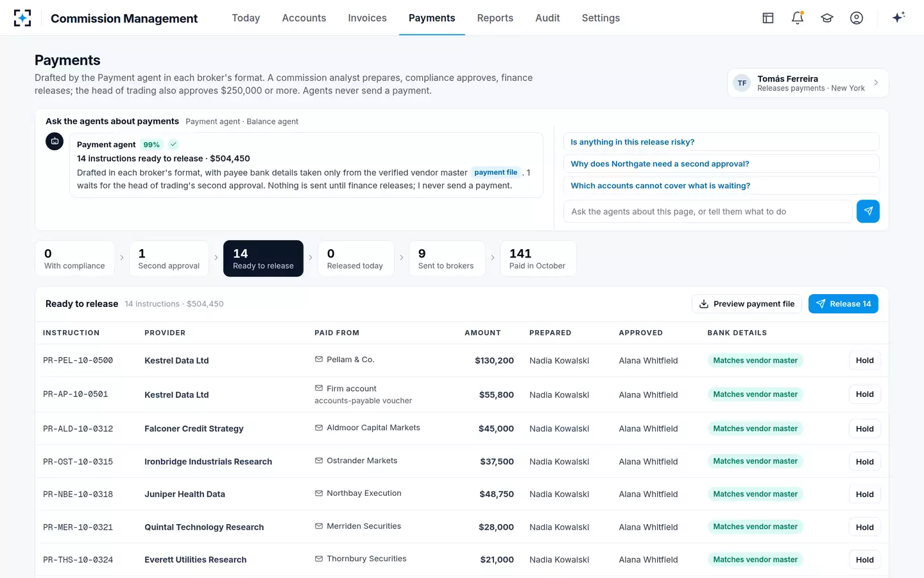This screenshot has height=578, width=924.
Task: Open the Accounts tab
Action: coord(304,18)
